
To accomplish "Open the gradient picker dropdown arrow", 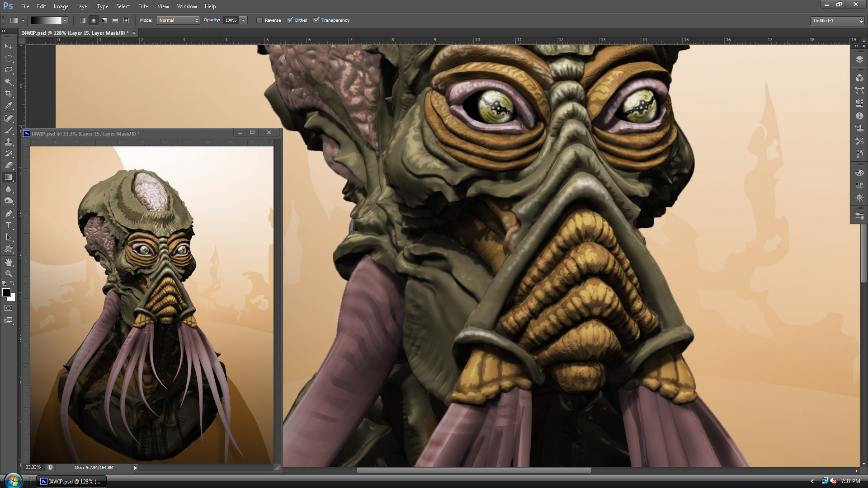I will 65,20.
